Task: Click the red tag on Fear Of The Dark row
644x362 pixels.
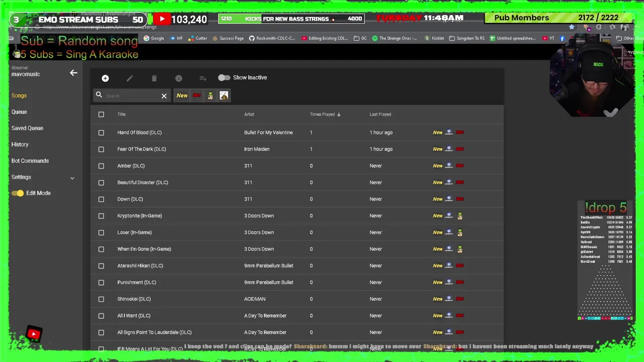Action: 460,149
